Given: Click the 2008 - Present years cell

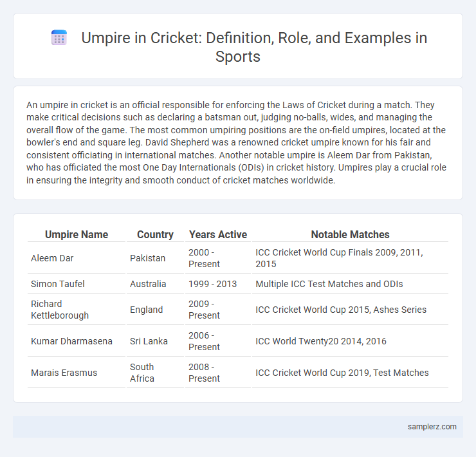Looking at the screenshot, I should (218, 373).
